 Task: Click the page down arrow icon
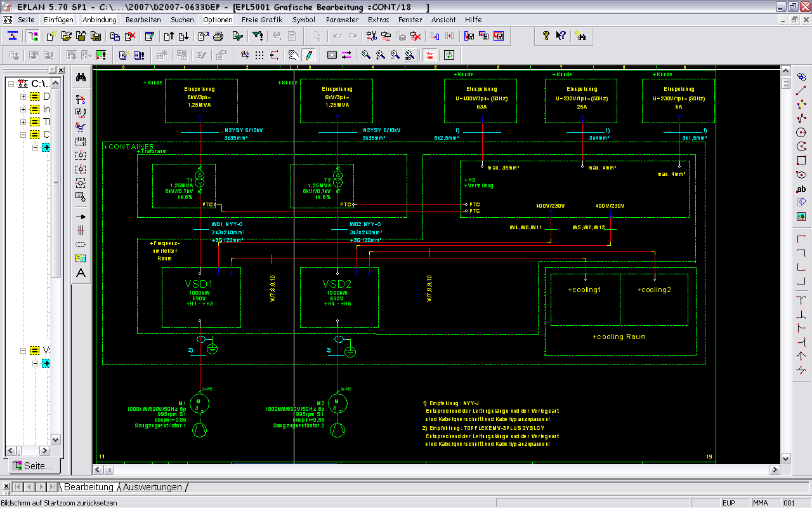183,36
